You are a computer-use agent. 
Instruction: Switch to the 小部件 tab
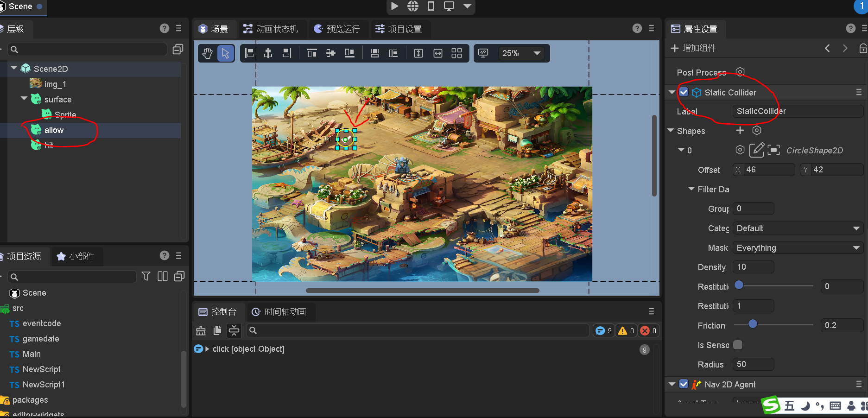76,256
